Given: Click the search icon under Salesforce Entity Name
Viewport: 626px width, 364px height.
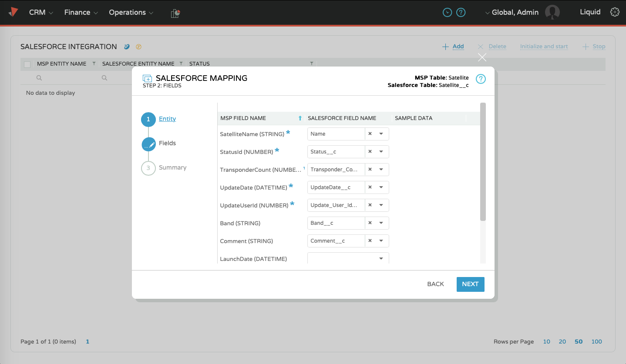Looking at the screenshot, I should [104, 78].
